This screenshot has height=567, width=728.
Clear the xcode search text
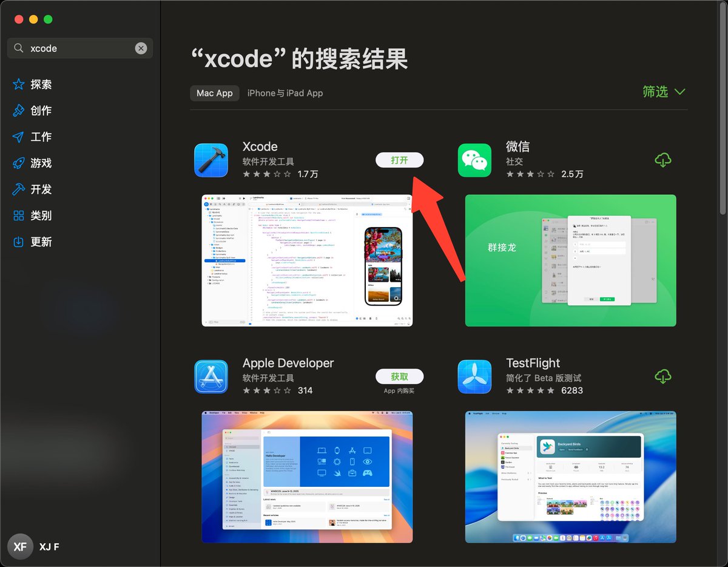(141, 49)
